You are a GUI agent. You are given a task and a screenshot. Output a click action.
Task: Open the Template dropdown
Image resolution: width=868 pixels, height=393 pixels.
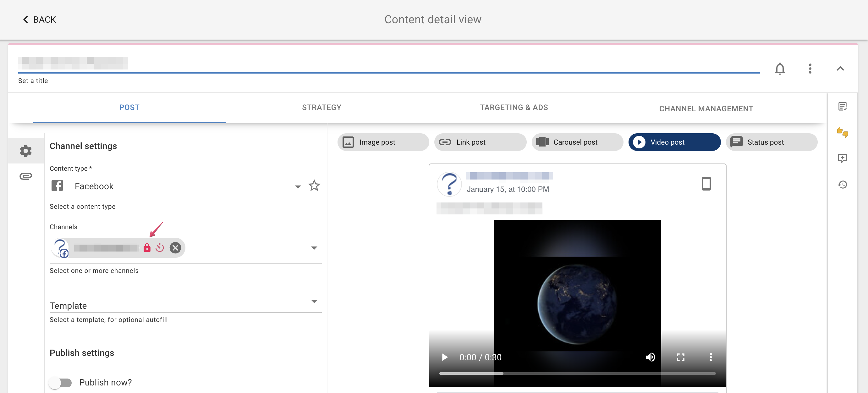point(185,303)
